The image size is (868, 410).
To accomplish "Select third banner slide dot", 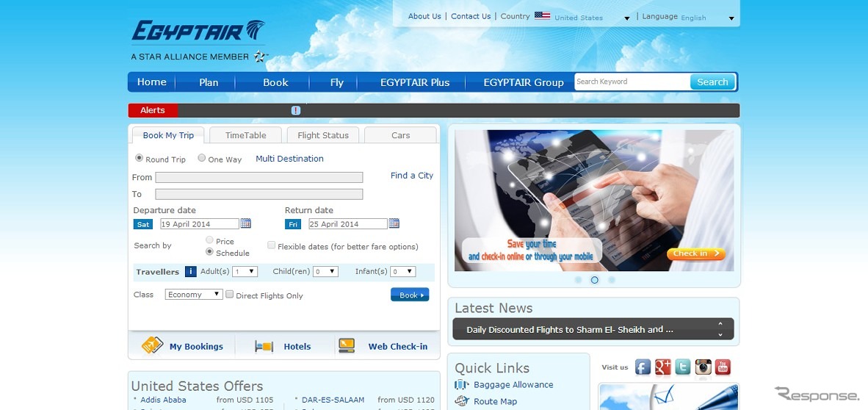I will (611, 280).
